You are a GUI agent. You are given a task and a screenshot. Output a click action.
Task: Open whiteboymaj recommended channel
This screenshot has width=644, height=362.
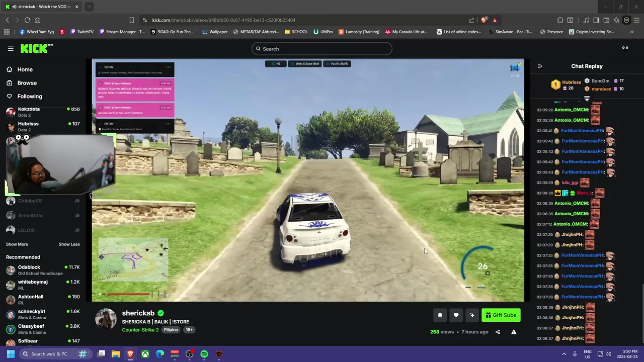pos(43,285)
